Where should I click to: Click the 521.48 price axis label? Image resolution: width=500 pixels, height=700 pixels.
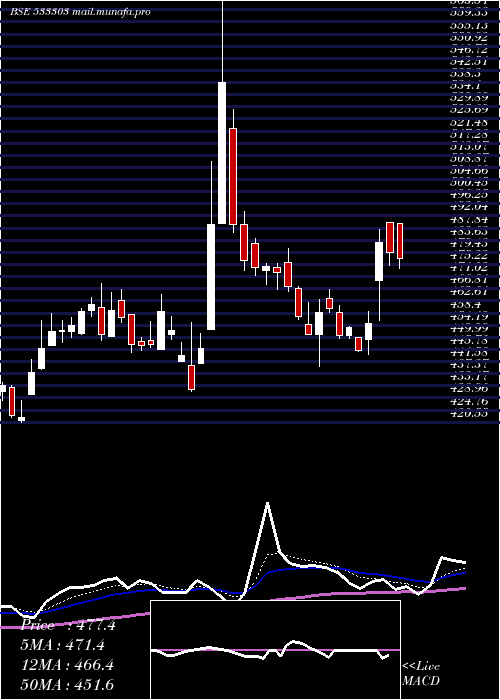coord(469,122)
